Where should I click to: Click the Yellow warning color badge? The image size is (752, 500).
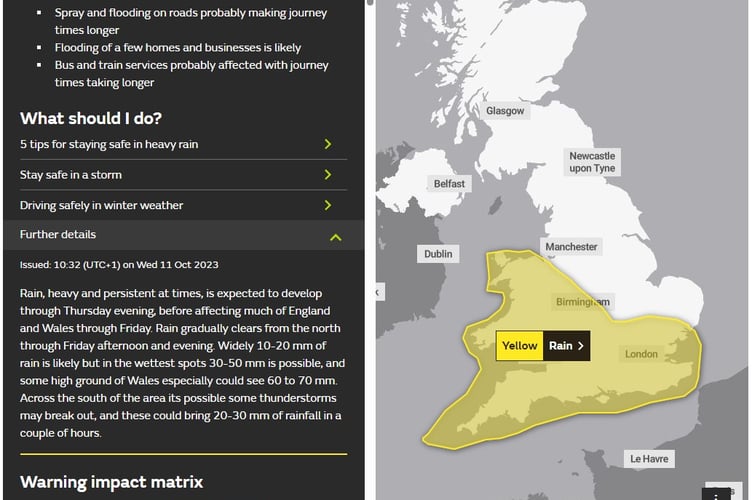coord(520,346)
